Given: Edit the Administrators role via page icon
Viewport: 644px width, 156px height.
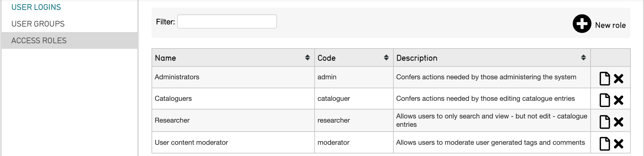Looking at the screenshot, I should click(x=604, y=79).
